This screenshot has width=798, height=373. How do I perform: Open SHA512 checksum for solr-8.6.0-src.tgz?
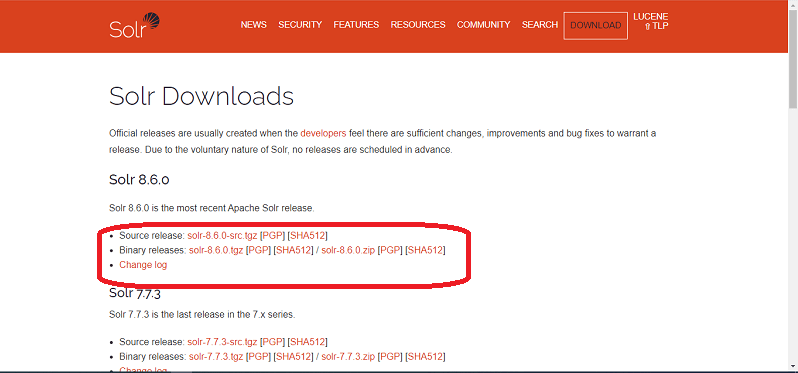tap(307, 236)
